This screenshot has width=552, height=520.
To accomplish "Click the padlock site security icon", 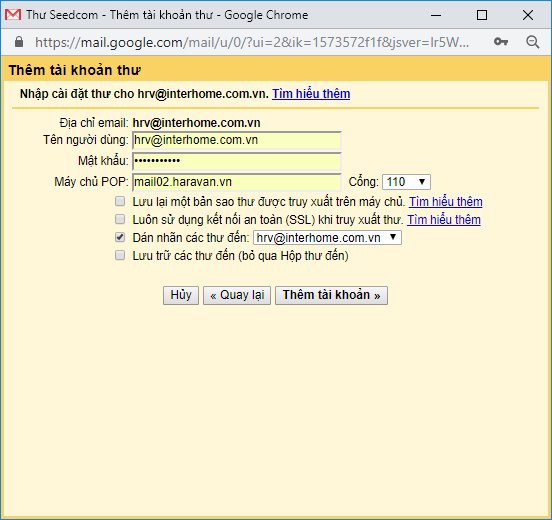I will click(x=19, y=42).
